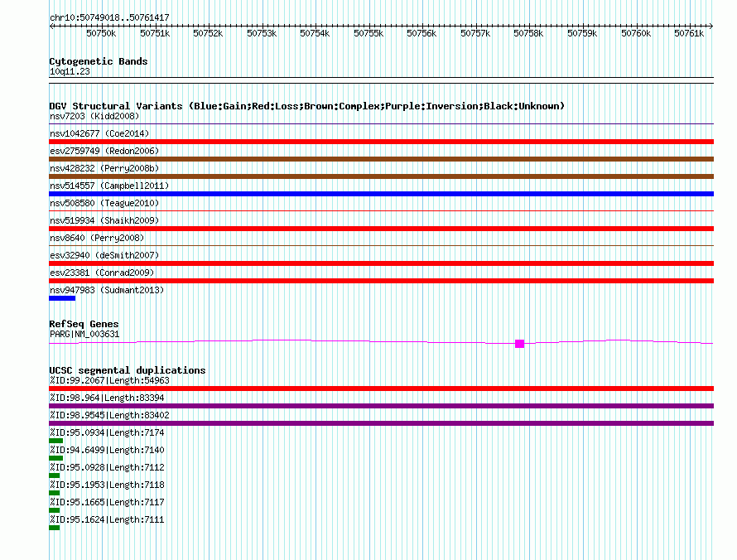737x560 pixels.
Task: Open the esv2759749 (Redon2006) label
Action: coord(104,151)
